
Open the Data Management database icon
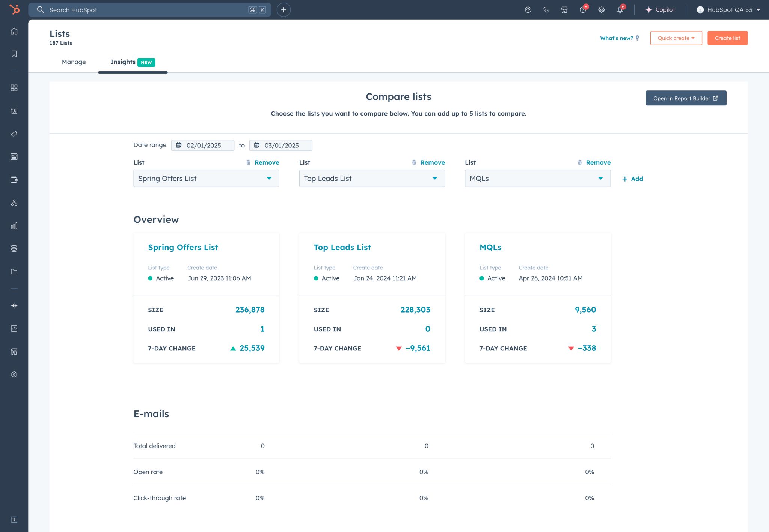tap(14, 248)
